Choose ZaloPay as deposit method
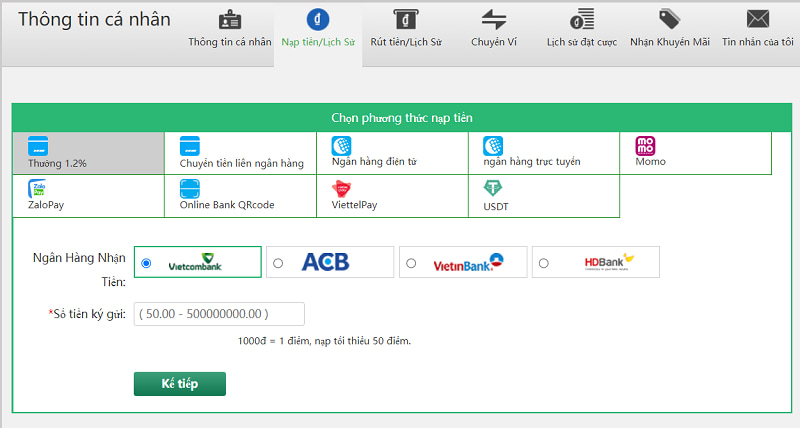The width and height of the screenshot is (800, 428). click(x=88, y=196)
